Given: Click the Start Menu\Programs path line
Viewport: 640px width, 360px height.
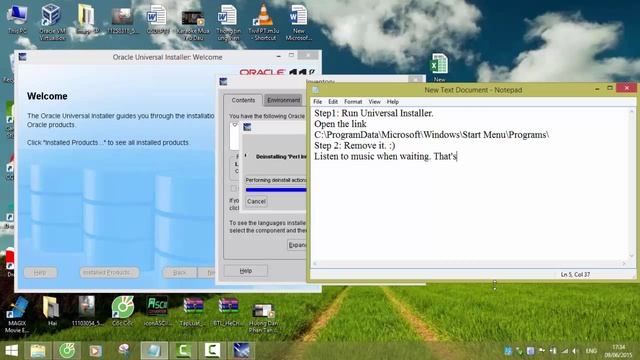Looking at the screenshot, I should pyautogui.click(x=431, y=135).
